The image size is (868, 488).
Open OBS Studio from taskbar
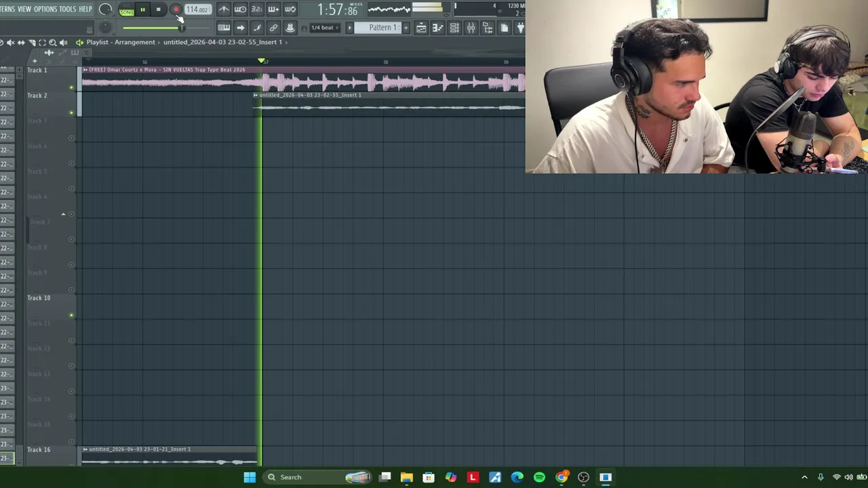pos(583,477)
